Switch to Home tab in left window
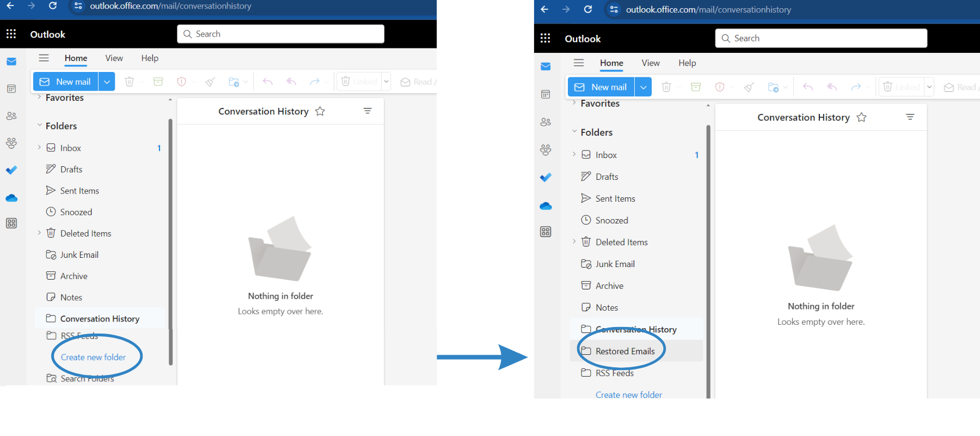Viewport: 980px width, 436px height. [76, 58]
